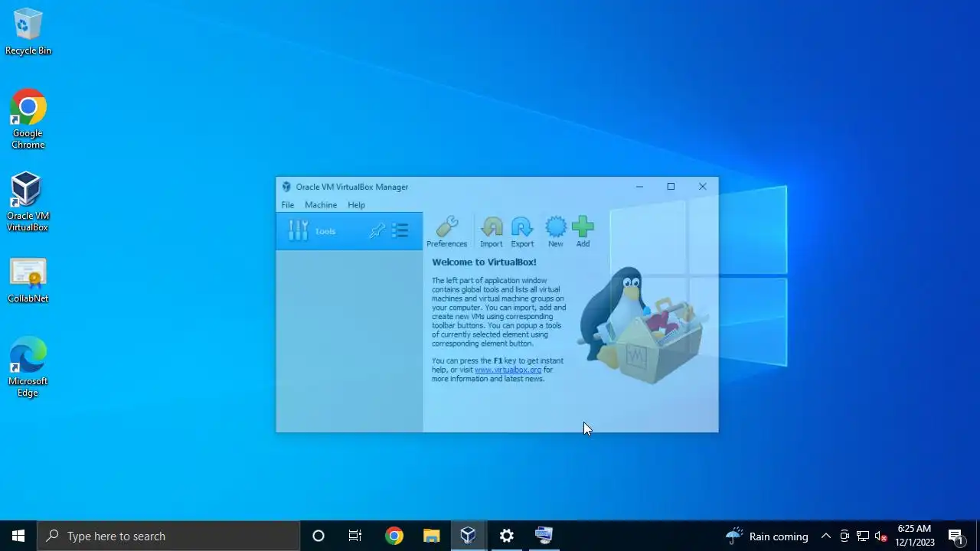Follow the www.virtualbox.org link
Screen dimensions: 980x551
click(x=508, y=370)
